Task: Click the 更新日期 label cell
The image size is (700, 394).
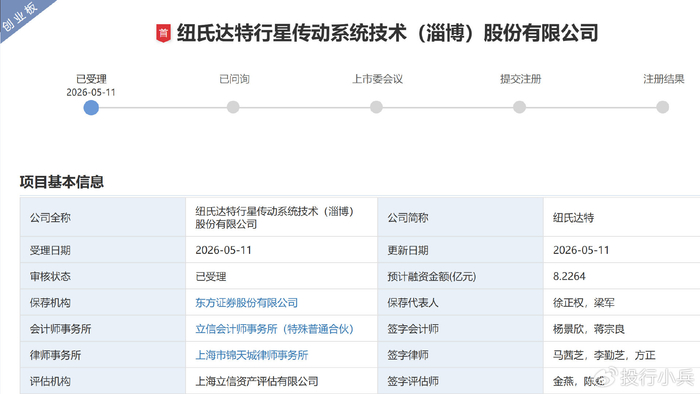Action: tap(461, 250)
